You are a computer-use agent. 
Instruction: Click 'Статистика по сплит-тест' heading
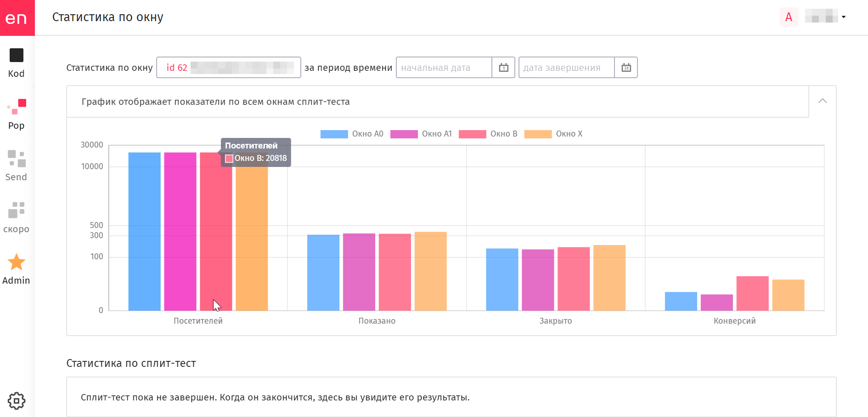tap(131, 363)
